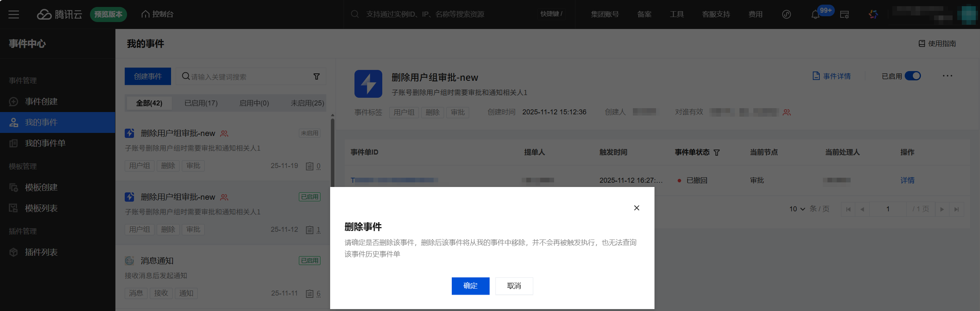Open the 事件详情 link
Image resolution: width=980 pixels, height=311 pixels.
[x=832, y=76]
